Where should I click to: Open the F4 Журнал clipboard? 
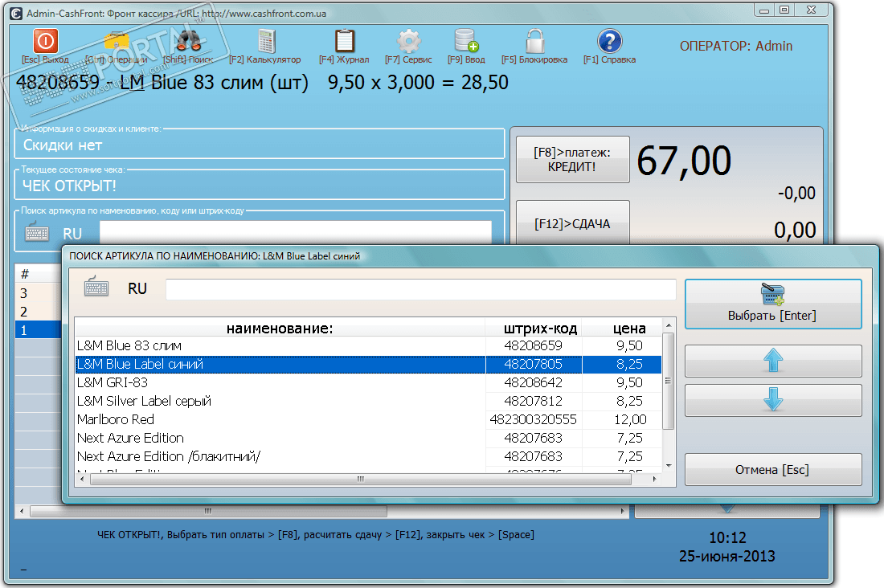click(345, 41)
